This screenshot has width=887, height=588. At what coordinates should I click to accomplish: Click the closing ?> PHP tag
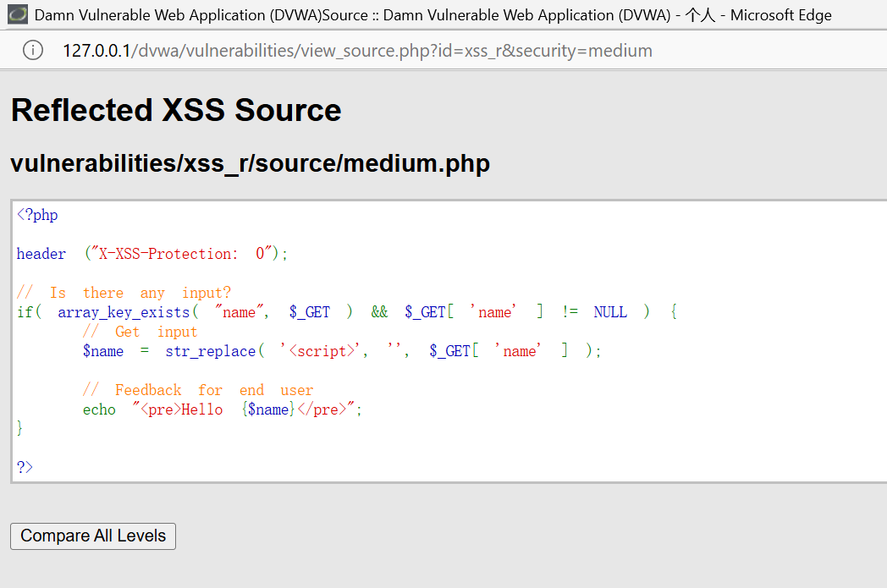[x=25, y=467]
